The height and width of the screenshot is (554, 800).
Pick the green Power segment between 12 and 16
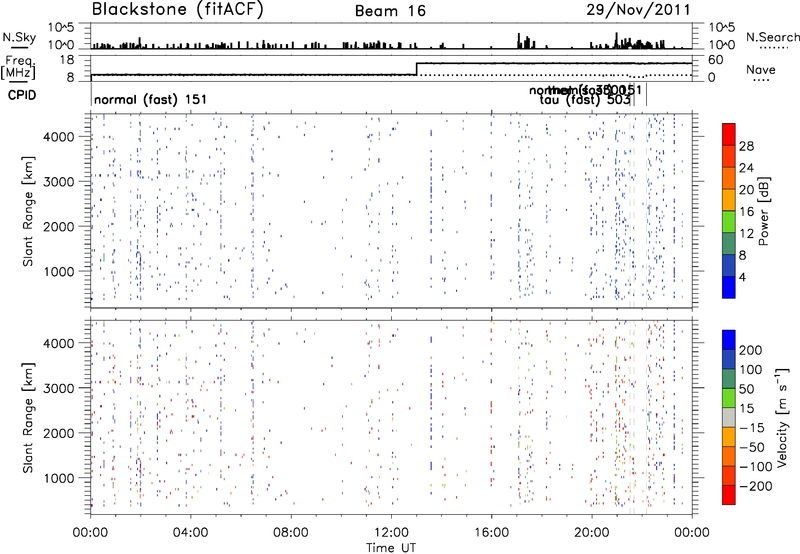click(x=729, y=221)
